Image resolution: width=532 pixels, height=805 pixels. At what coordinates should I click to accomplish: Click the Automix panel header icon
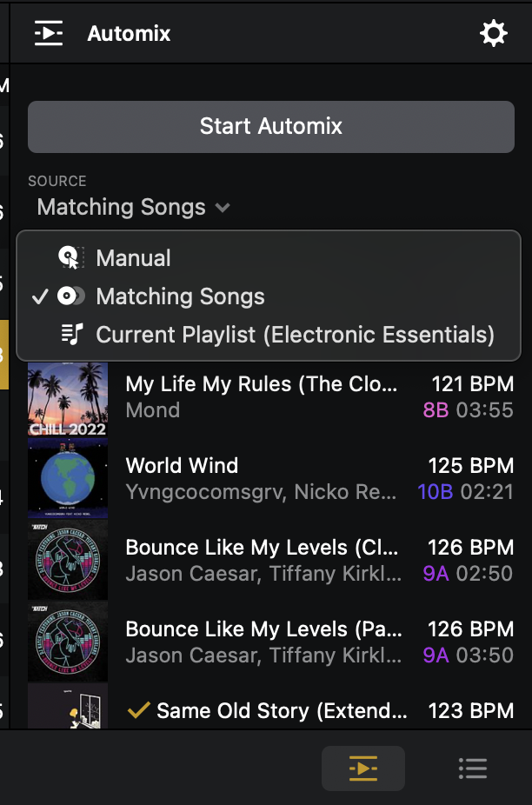point(49,34)
